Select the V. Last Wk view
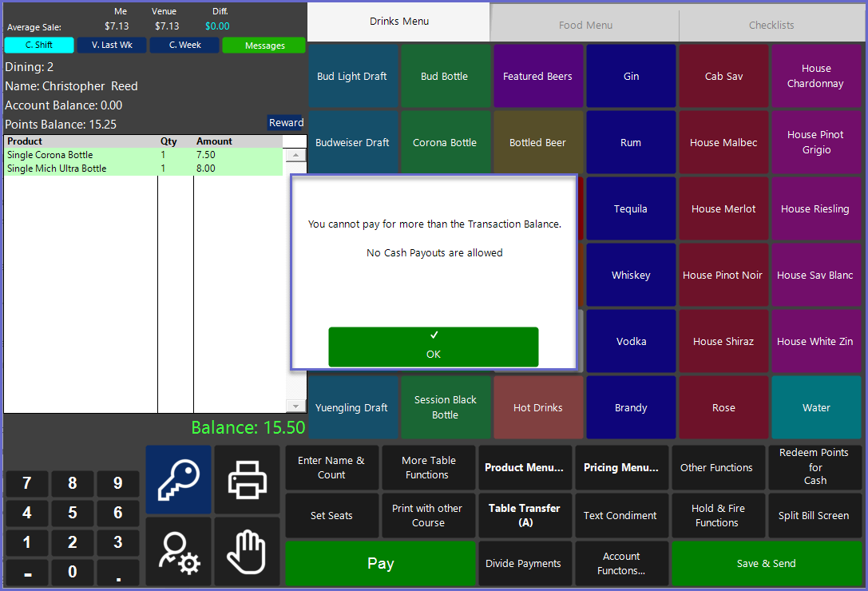The image size is (868, 591). click(x=112, y=46)
